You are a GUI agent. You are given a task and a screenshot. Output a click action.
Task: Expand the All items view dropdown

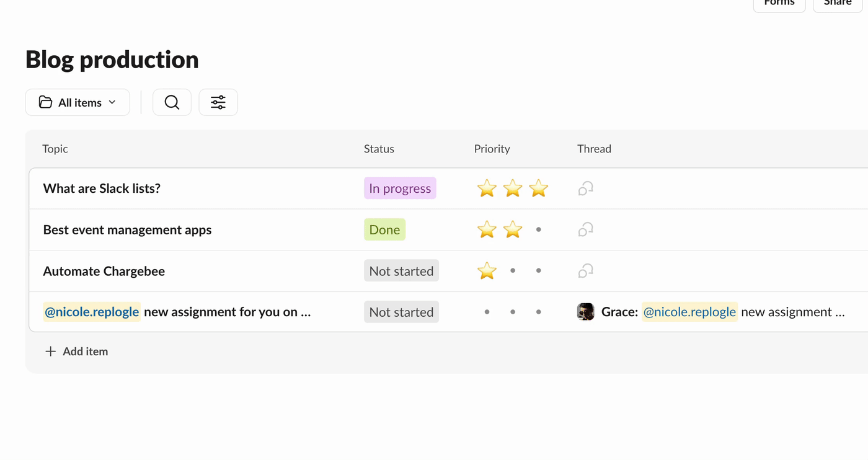[112, 102]
